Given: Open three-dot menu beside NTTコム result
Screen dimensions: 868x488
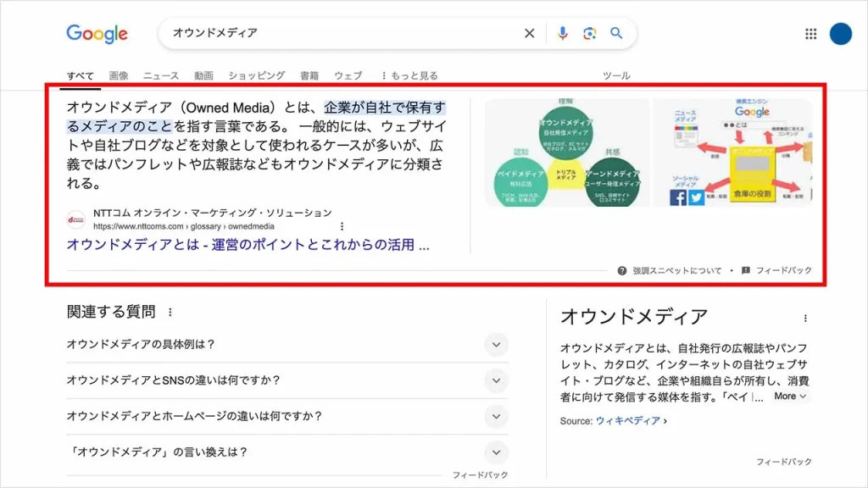Looking at the screenshot, I should click(x=342, y=226).
